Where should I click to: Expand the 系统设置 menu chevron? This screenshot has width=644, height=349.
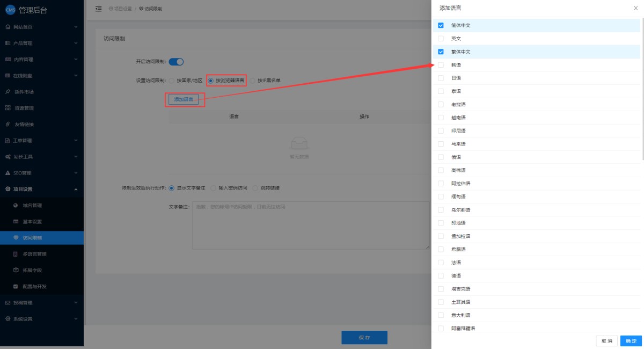click(x=76, y=318)
